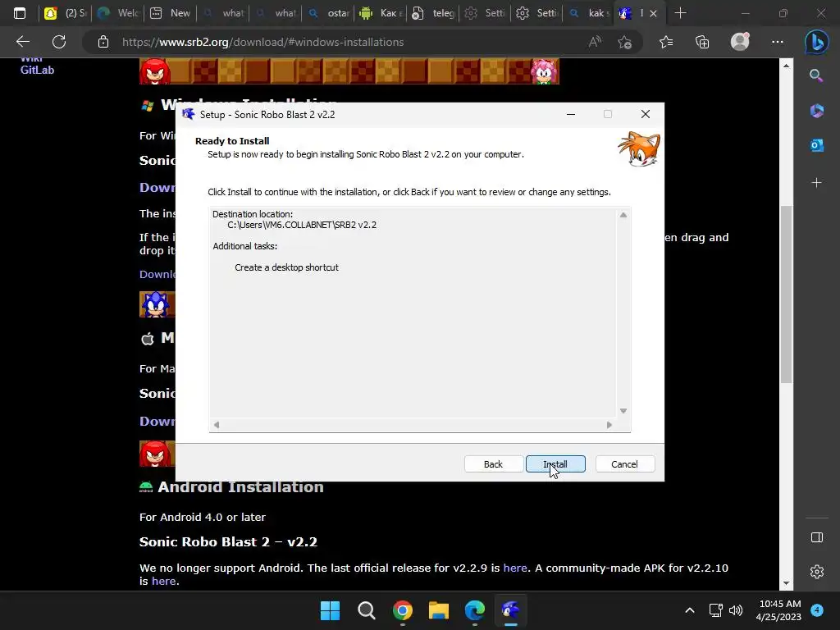Close the current srb2 tab
Viewport: 840px width, 630px height.
(x=653, y=13)
